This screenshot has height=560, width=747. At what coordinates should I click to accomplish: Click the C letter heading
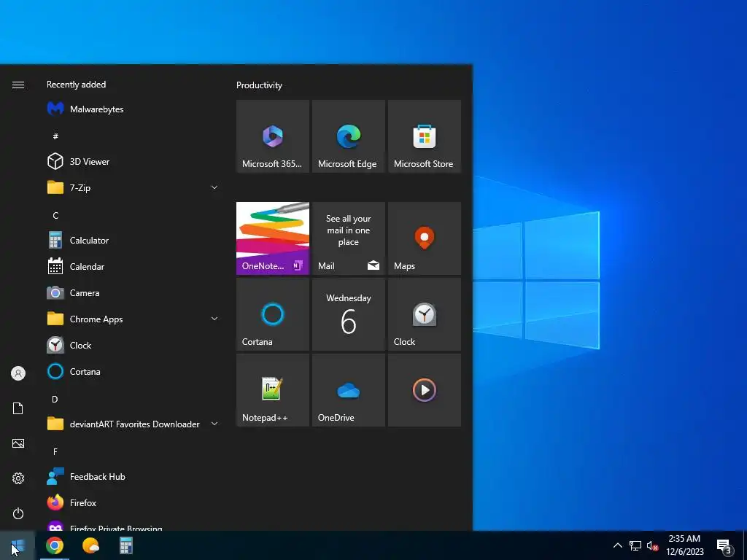point(55,215)
